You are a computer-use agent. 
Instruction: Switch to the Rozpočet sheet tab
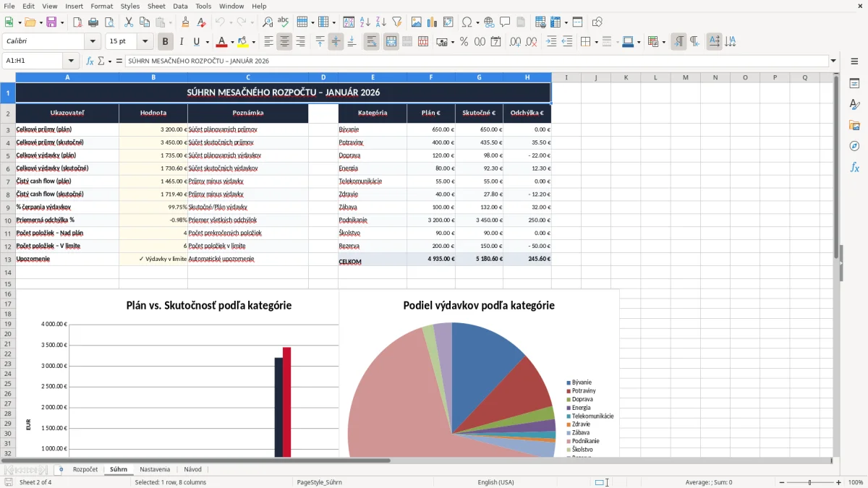(85, 469)
